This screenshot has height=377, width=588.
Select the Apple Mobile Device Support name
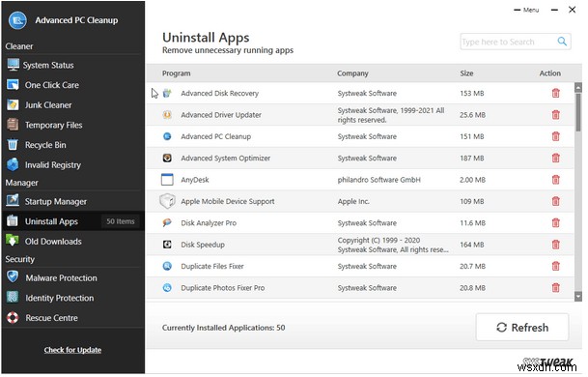(228, 201)
